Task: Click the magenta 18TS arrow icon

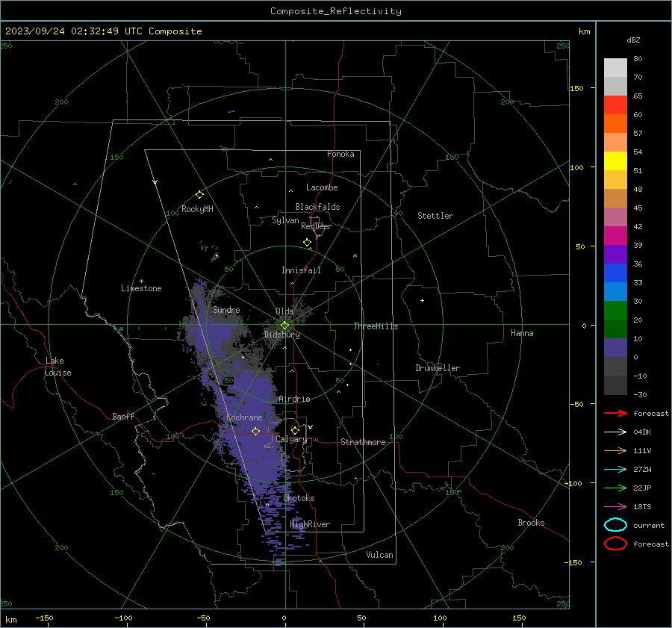Action: pyautogui.click(x=615, y=507)
